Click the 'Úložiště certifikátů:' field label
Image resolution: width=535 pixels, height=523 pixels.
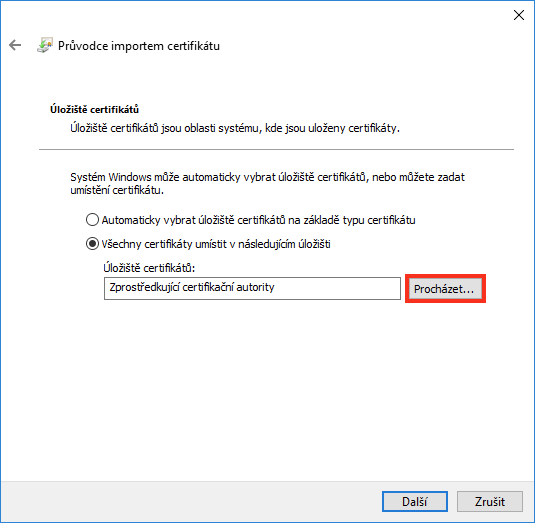149,268
